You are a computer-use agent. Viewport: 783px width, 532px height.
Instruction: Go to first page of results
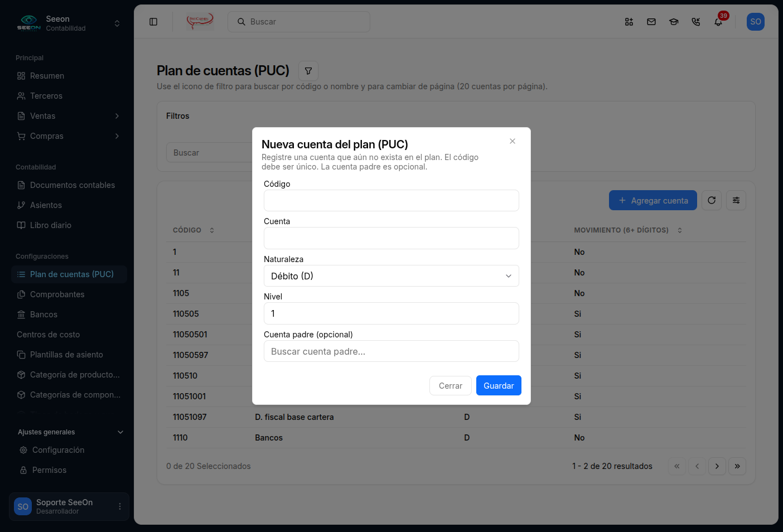[x=677, y=466]
